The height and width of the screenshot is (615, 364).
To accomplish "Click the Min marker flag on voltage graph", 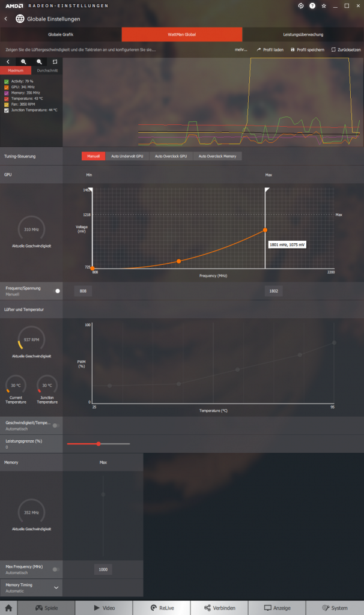I will click(91, 190).
